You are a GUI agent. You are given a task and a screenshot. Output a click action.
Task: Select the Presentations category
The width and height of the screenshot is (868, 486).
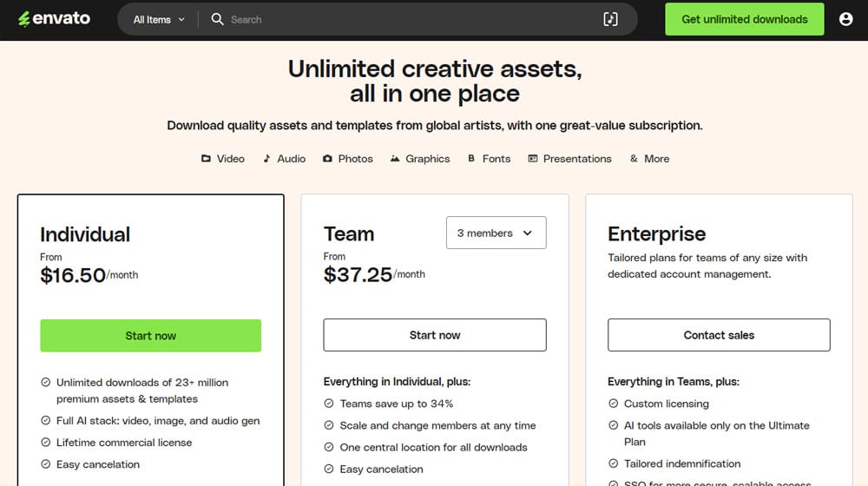click(569, 158)
